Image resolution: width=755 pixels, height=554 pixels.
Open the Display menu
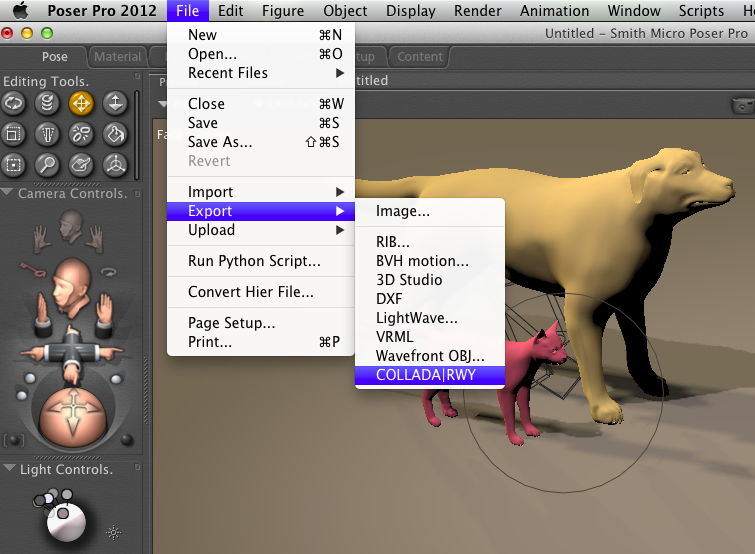click(x=411, y=11)
